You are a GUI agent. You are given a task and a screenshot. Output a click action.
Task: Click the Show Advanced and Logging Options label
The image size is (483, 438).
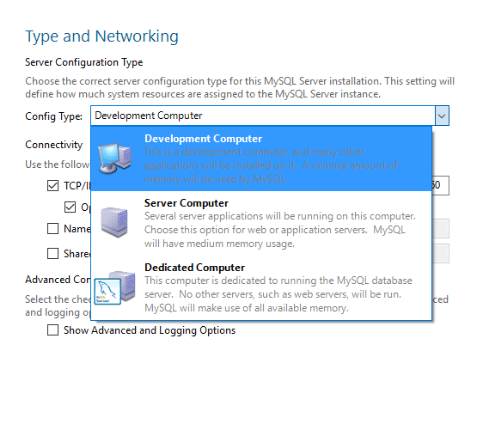tap(149, 330)
